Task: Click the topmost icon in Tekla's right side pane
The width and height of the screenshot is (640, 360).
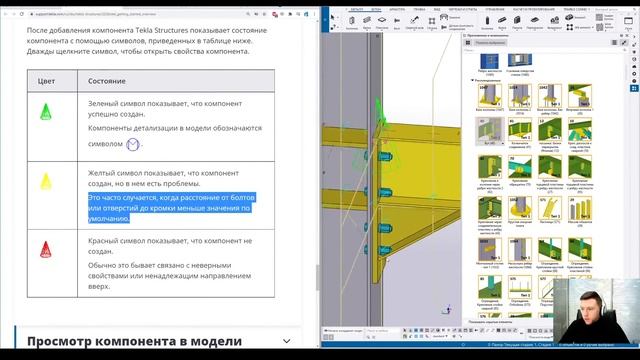Action: click(x=634, y=37)
